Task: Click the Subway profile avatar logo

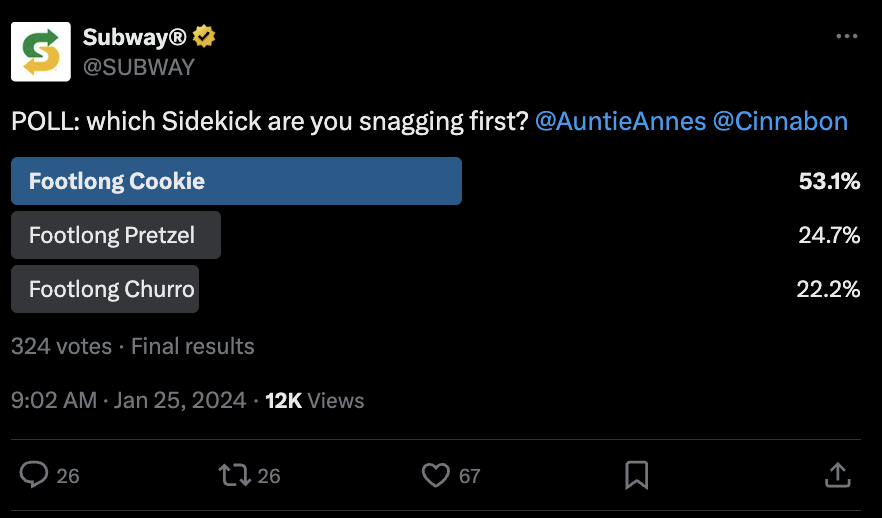Action: point(40,51)
